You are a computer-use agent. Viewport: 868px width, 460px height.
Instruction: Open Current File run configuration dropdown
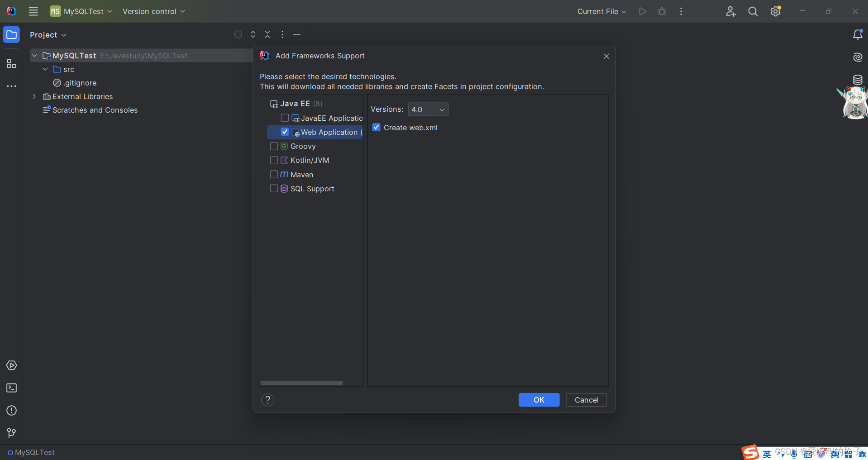(x=602, y=11)
